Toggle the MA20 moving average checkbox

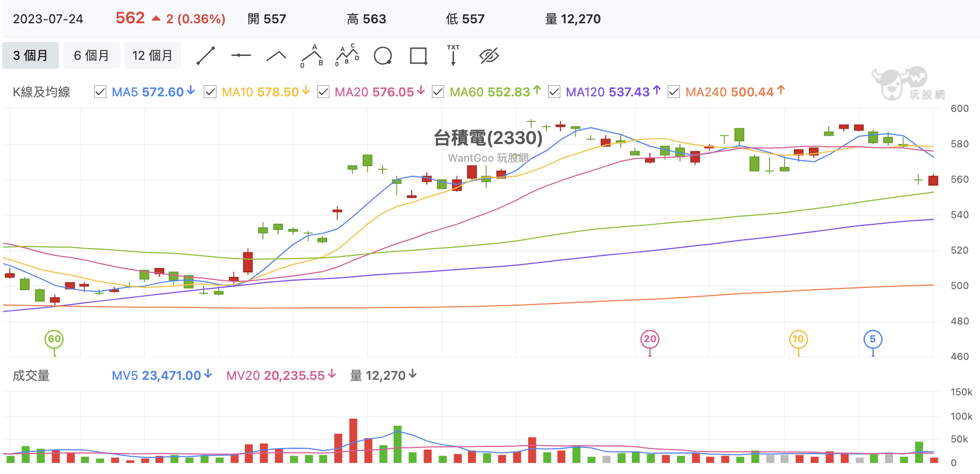pyautogui.click(x=323, y=92)
